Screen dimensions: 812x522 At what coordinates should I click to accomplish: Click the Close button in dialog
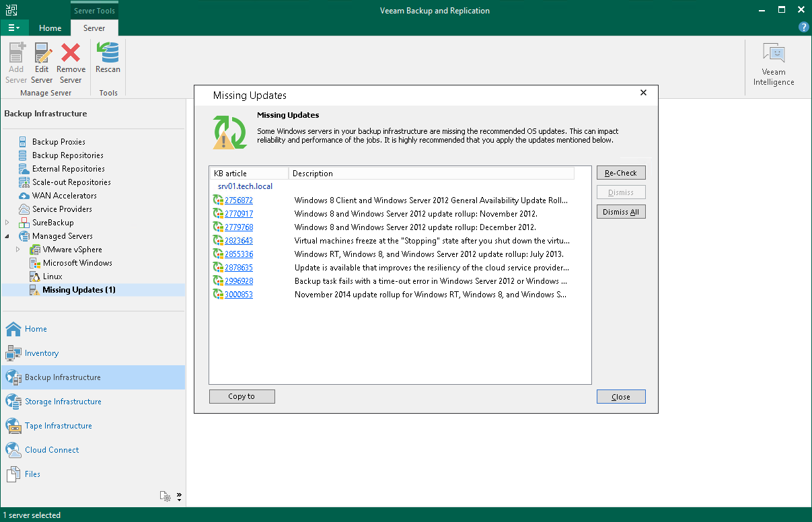click(x=621, y=397)
